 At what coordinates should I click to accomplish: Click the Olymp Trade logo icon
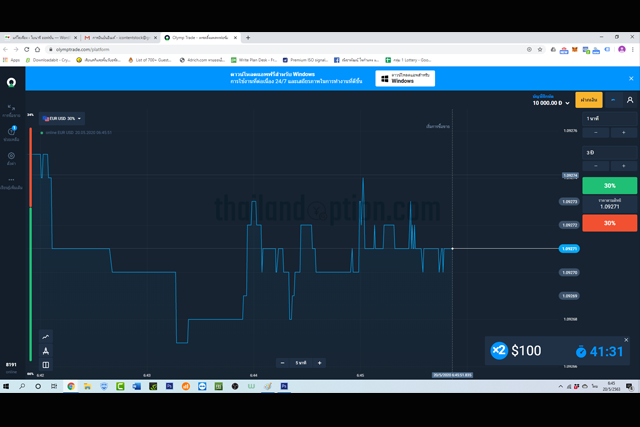(11, 82)
